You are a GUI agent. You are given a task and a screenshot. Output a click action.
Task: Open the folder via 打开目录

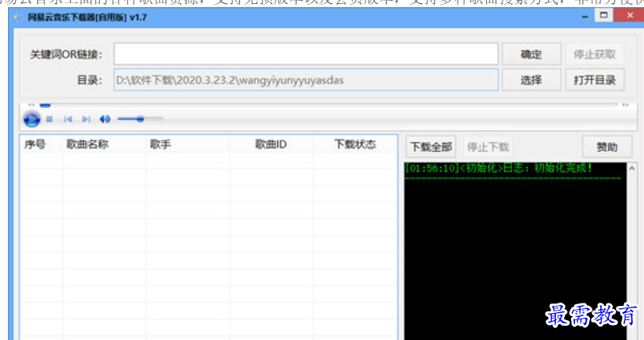(x=594, y=79)
